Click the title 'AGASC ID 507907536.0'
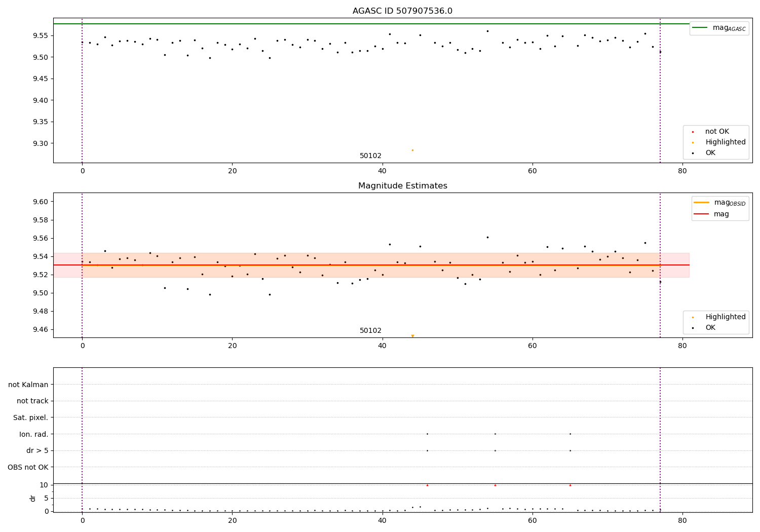 point(402,11)
